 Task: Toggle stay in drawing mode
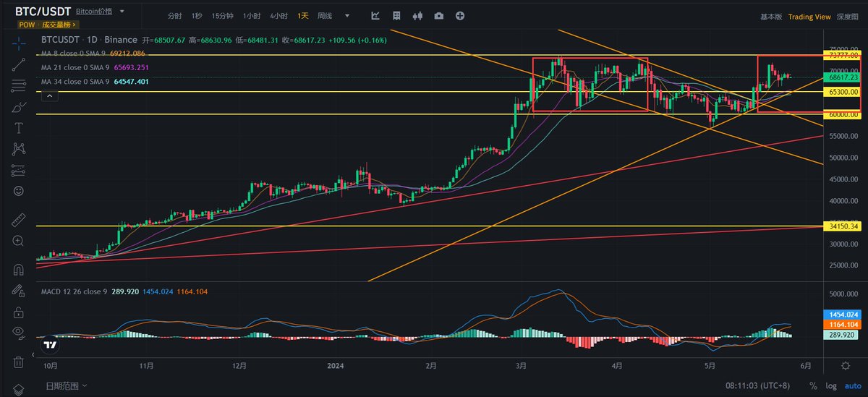[x=19, y=291]
